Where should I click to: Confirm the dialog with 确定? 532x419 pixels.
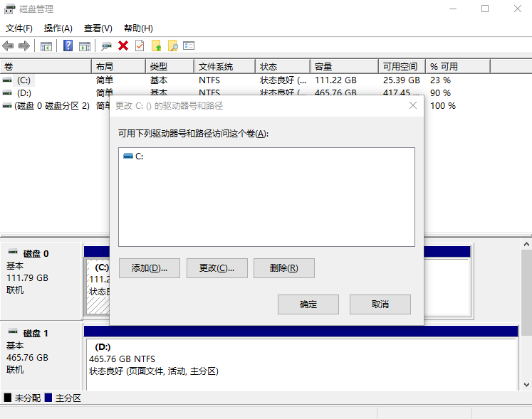click(308, 304)
